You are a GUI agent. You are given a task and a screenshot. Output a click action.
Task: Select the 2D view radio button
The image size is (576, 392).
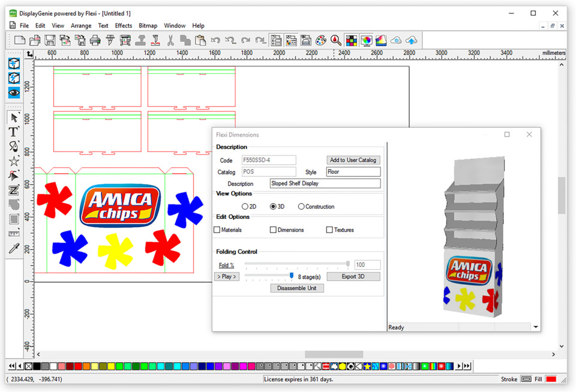(x=245, y=207)
